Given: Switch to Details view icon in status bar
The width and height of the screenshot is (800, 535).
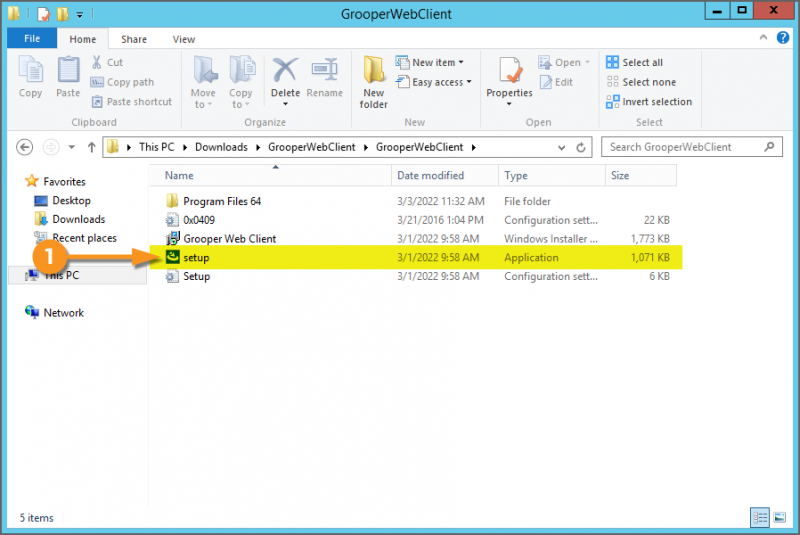Looking at the screenshot, I should click(760, 518).
